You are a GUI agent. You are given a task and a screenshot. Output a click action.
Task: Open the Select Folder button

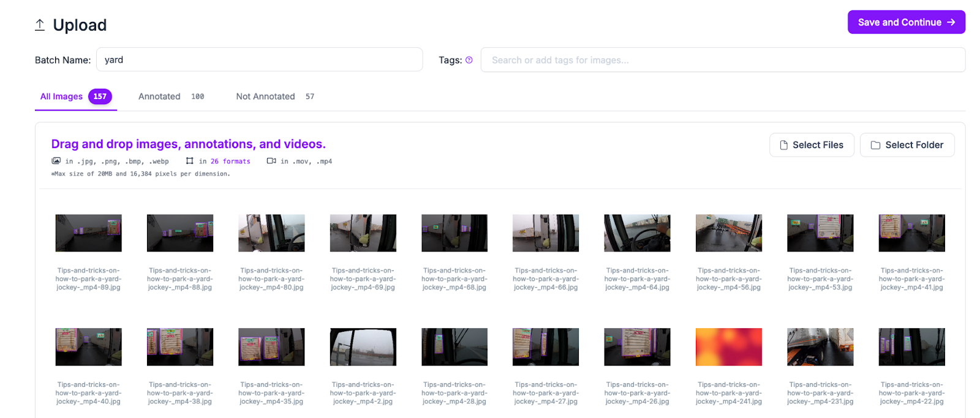[x=907, y=145]
